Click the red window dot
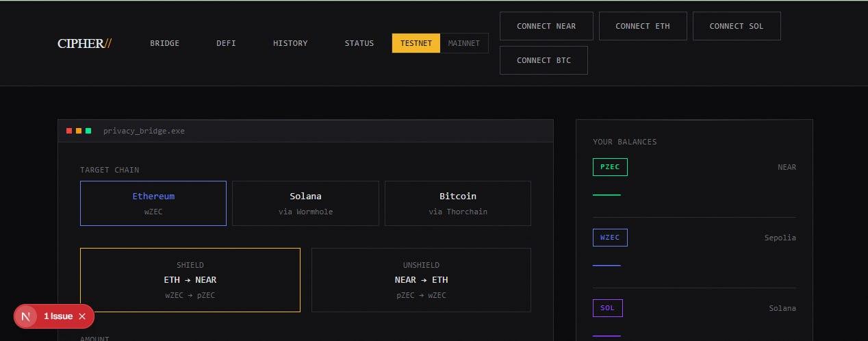This screenshot has width=868, height=341. (69, 131)
